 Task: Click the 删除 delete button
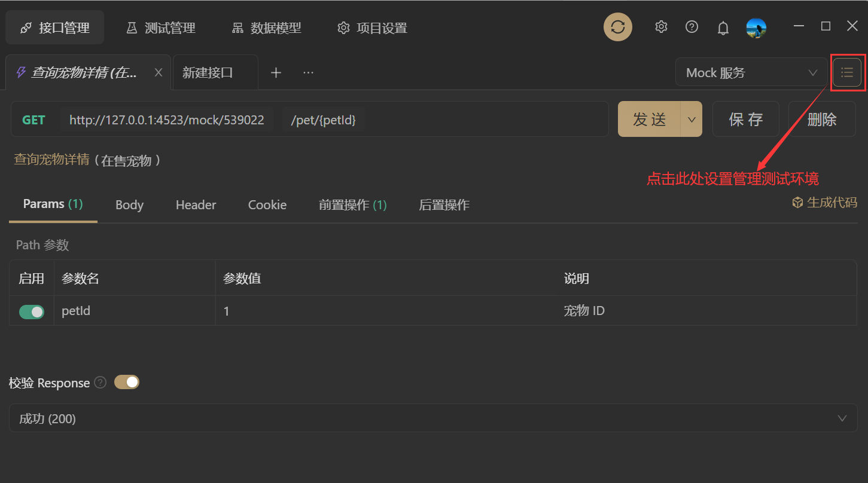tap(822, 119)
